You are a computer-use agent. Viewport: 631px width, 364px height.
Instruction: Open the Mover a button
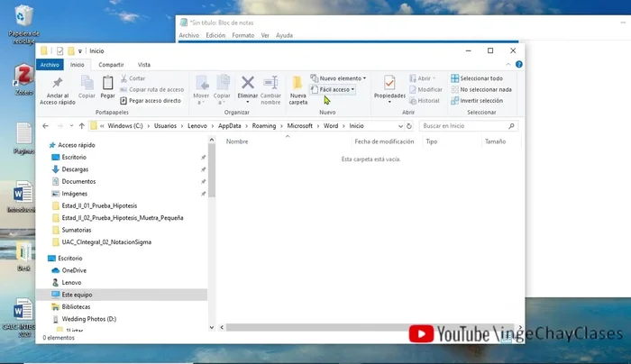tap(201, 90)
